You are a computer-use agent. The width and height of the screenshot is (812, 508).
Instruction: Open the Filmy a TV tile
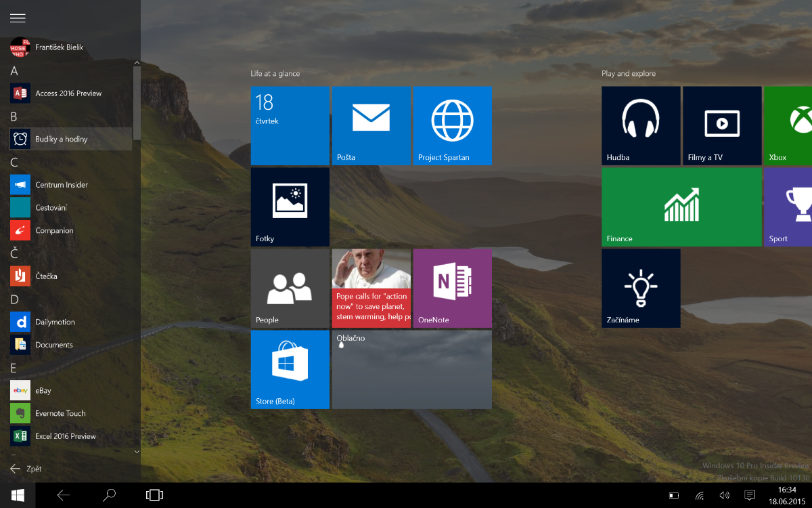coord(721,125)
